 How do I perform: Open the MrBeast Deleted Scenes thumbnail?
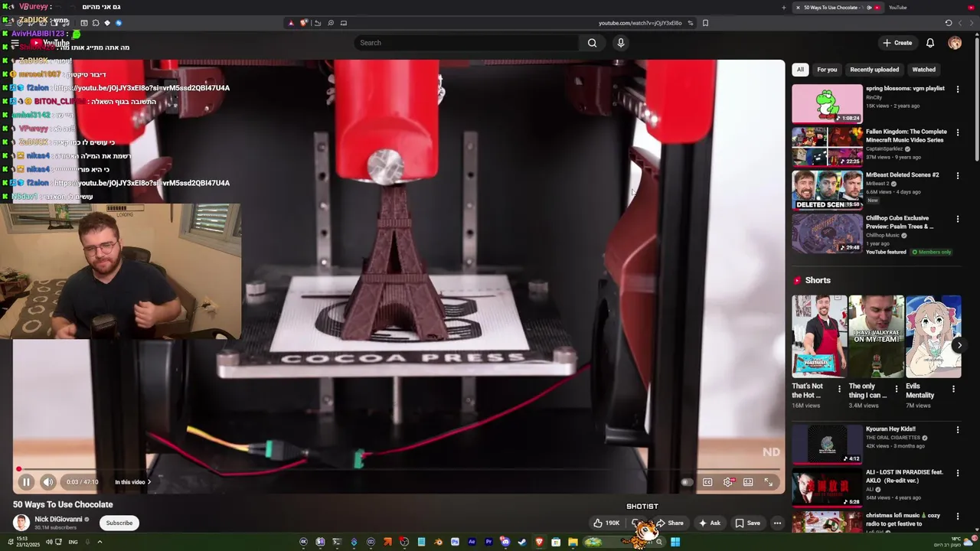(827, 190)
